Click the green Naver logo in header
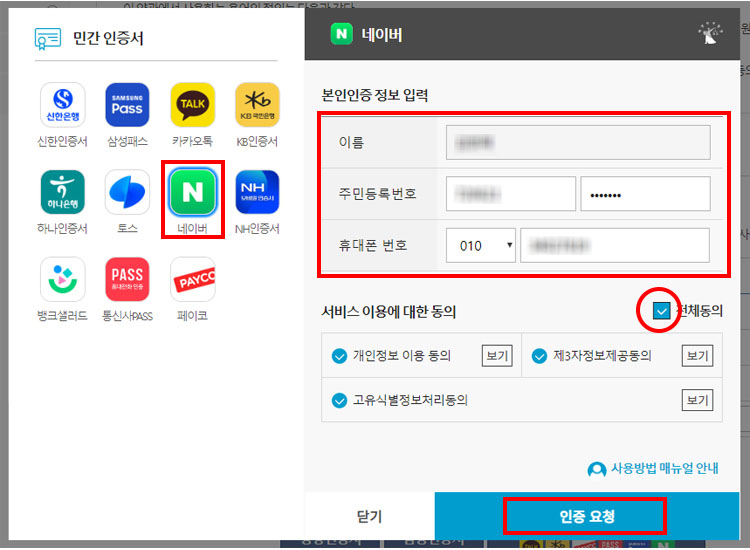The height and width of the screenshot is (550, 750). [342, 34]
